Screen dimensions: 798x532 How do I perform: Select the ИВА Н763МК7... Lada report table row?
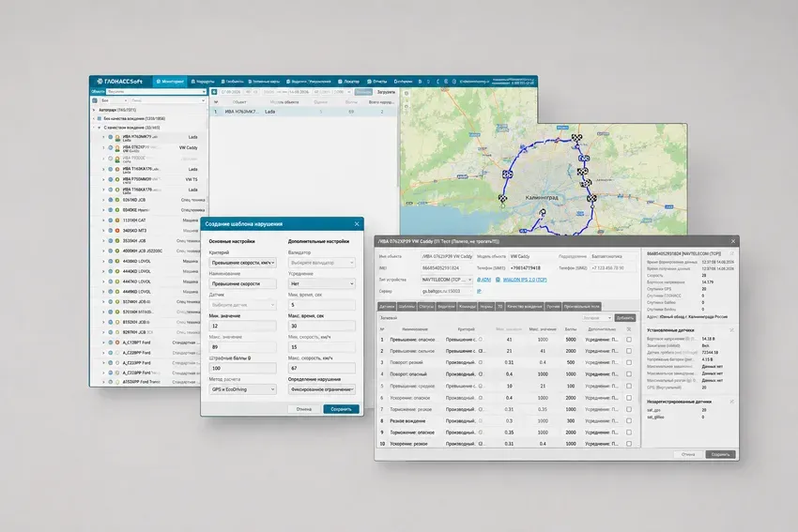(x=303, y=112)
